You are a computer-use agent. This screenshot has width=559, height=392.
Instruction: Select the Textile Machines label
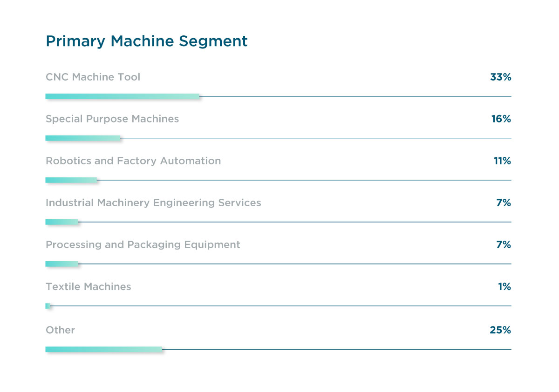(x=89, y=287)
